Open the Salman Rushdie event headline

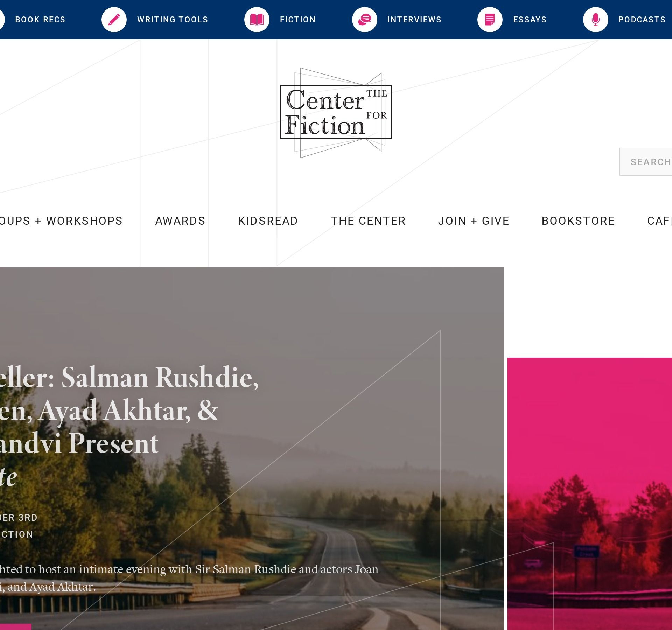129,427
